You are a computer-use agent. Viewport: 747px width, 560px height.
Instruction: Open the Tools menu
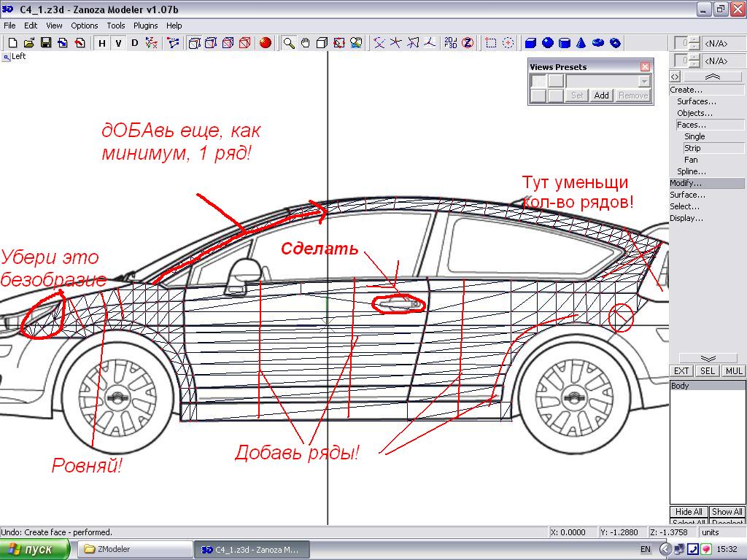click(x=116, y=26)
